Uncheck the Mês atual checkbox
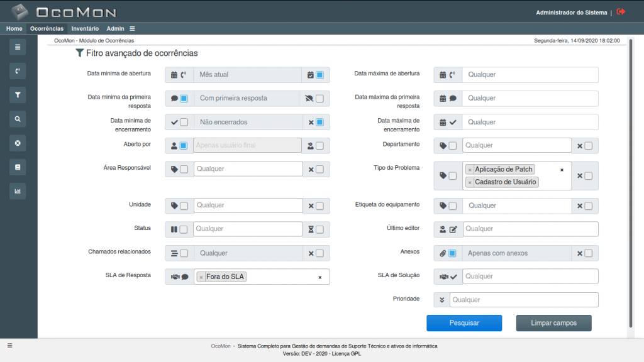Screen dimensions: 644x362 coord(319,75)
